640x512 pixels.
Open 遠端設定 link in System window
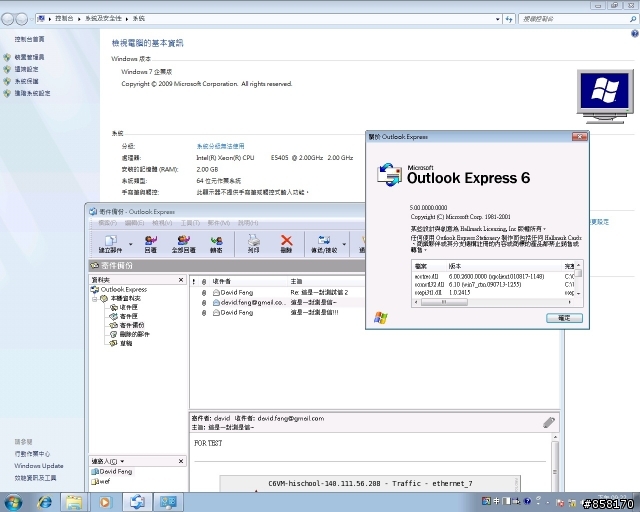pyautogui.click(x=27, y=69)
